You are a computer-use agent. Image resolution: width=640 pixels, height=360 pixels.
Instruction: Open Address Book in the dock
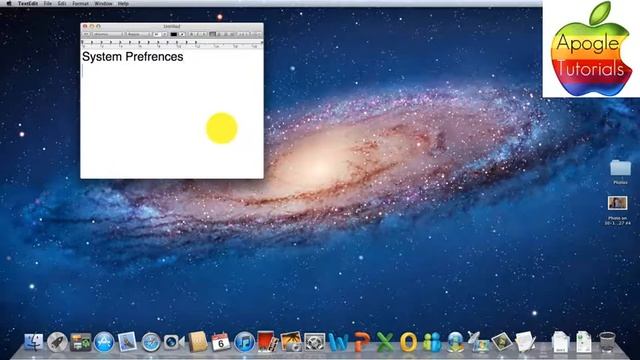pos(198,342)
